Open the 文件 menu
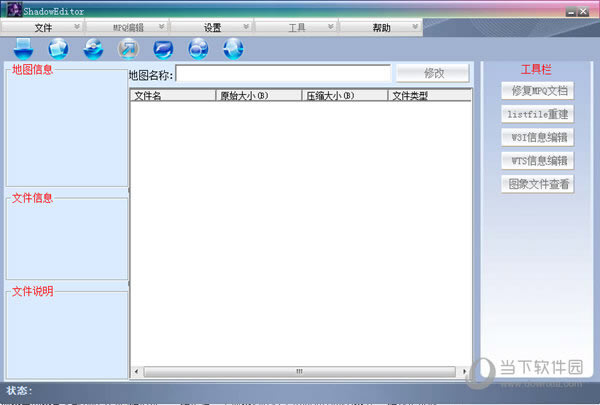The image size is (600, 405). [x=43, y=28]
